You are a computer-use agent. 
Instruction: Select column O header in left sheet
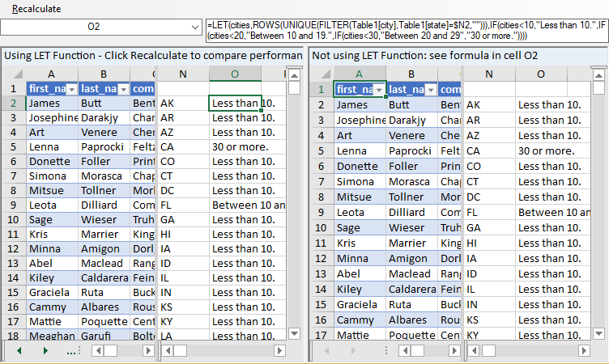[235, 74]
